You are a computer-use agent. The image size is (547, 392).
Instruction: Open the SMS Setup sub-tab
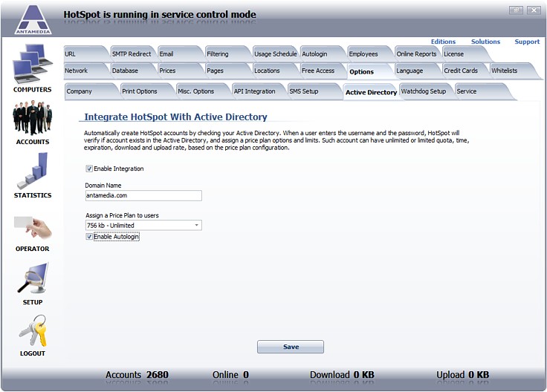pos(313,91)
